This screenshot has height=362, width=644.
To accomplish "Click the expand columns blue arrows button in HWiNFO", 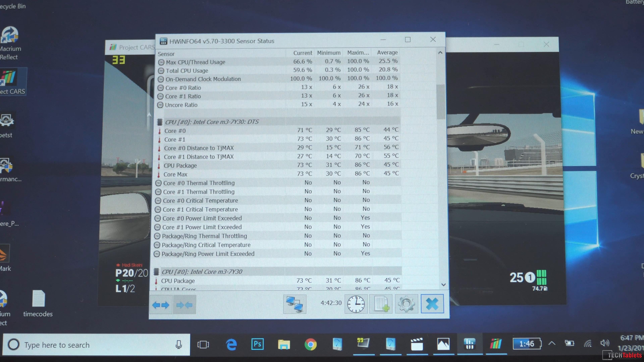I will coord(161,305).
